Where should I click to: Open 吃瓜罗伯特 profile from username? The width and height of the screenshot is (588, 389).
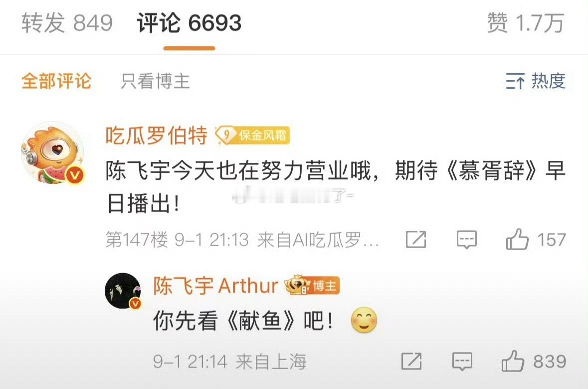[157, 135]
